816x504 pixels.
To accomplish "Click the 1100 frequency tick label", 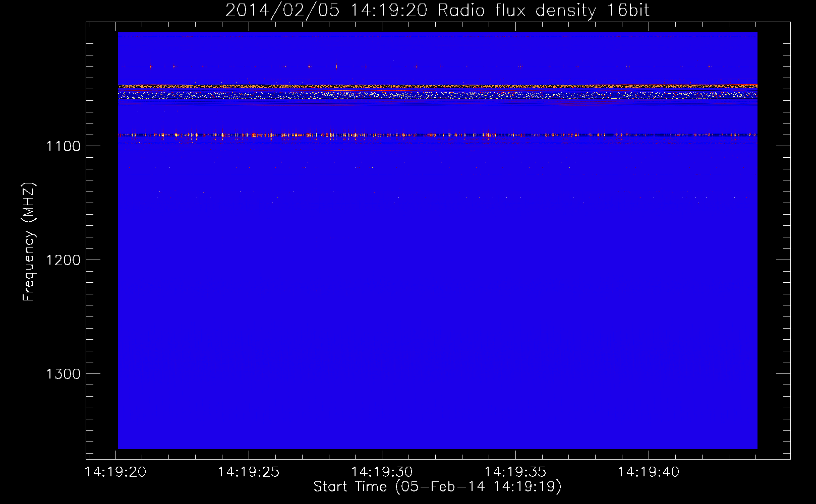I will point(63,146).
